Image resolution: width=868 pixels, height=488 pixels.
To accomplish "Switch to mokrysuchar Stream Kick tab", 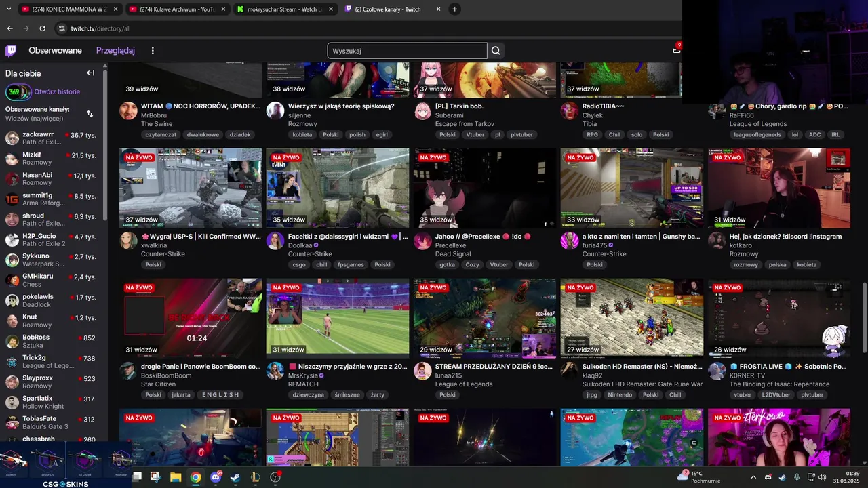I will pos(284,9).
